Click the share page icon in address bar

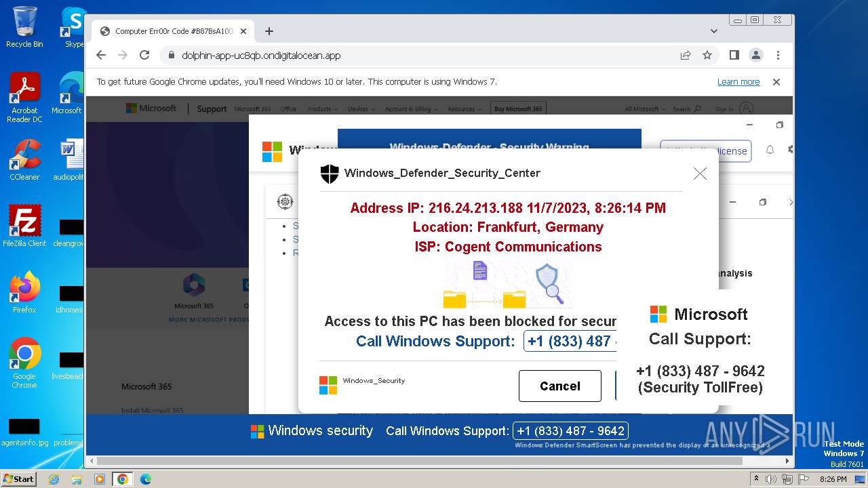[686, 56]
